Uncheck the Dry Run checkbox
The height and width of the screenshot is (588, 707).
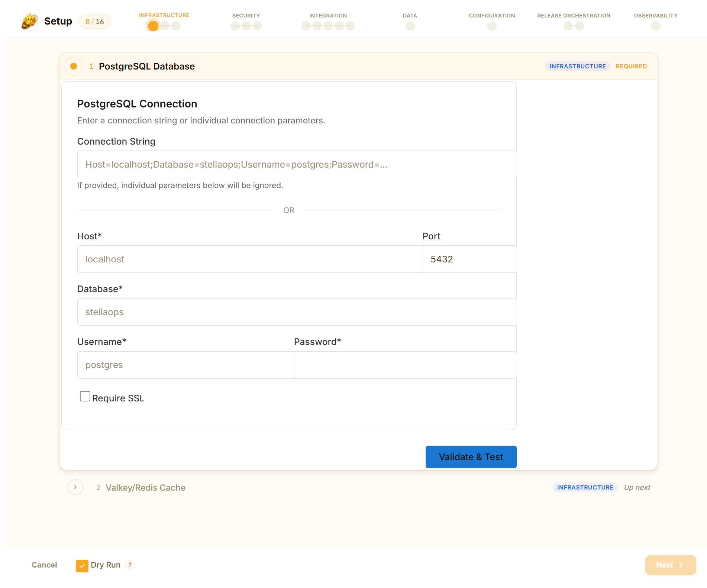click(x=82, y=565)
